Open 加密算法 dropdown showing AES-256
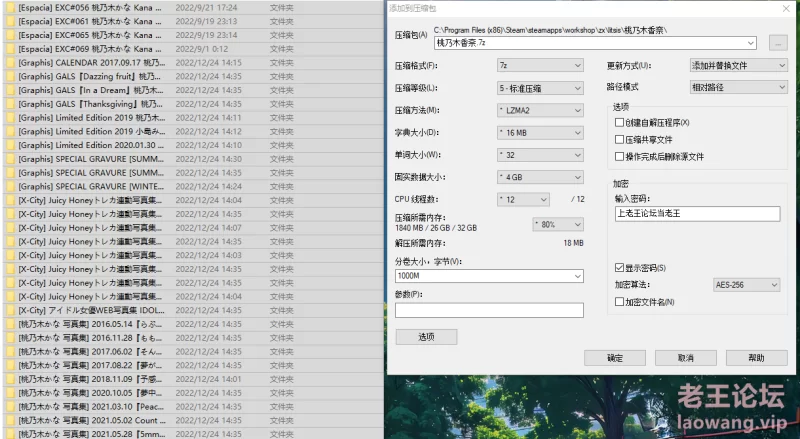 [747, 285]
